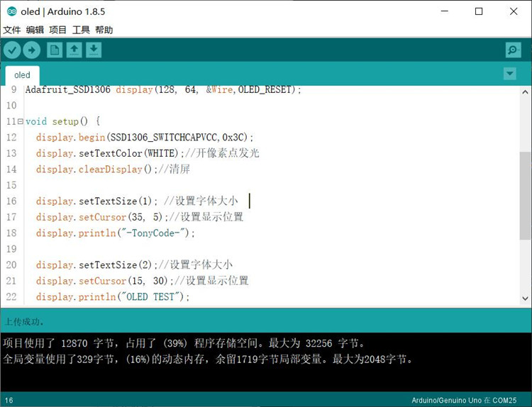
Task: Click the vertical scrollbar thumb
Action: coord(524,196)
